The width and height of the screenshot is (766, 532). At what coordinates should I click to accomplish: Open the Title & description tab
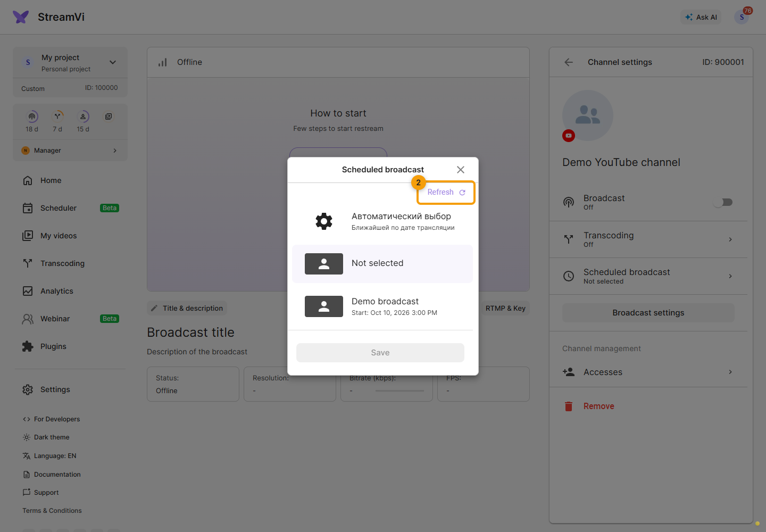[x=187, y=308]
